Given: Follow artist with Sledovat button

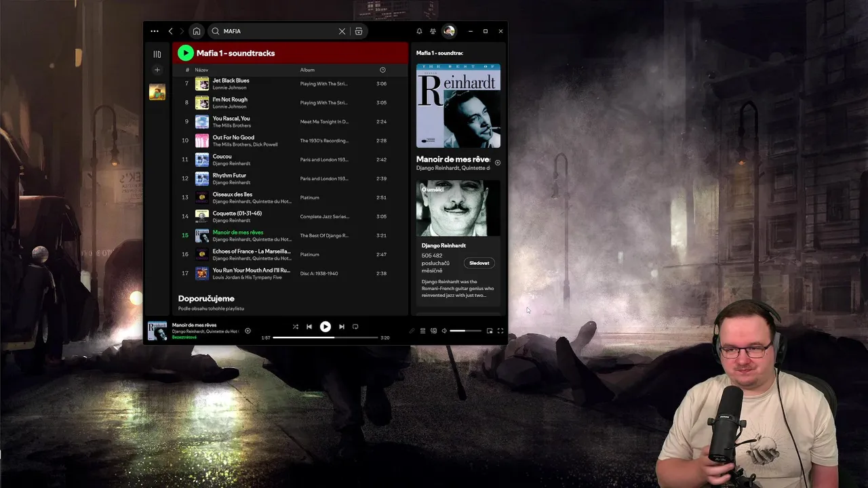Looking at the screenshot, I should tap(479, 263).
